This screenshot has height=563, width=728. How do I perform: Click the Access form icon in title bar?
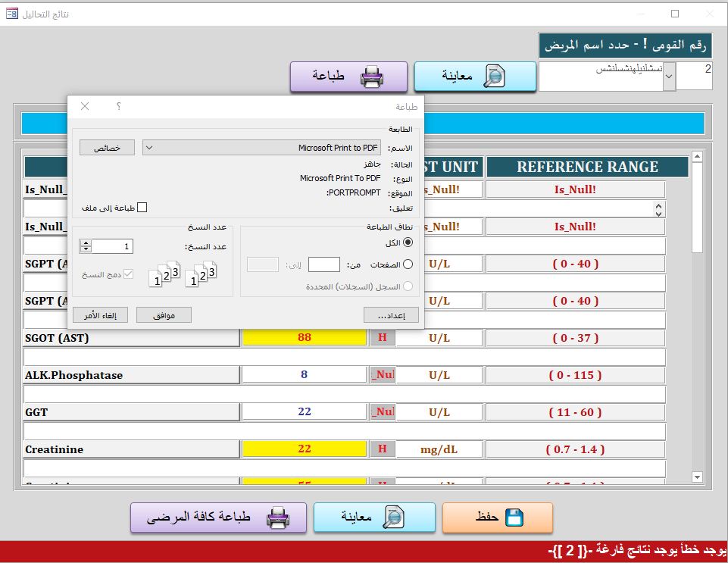[x=12, y=14]
